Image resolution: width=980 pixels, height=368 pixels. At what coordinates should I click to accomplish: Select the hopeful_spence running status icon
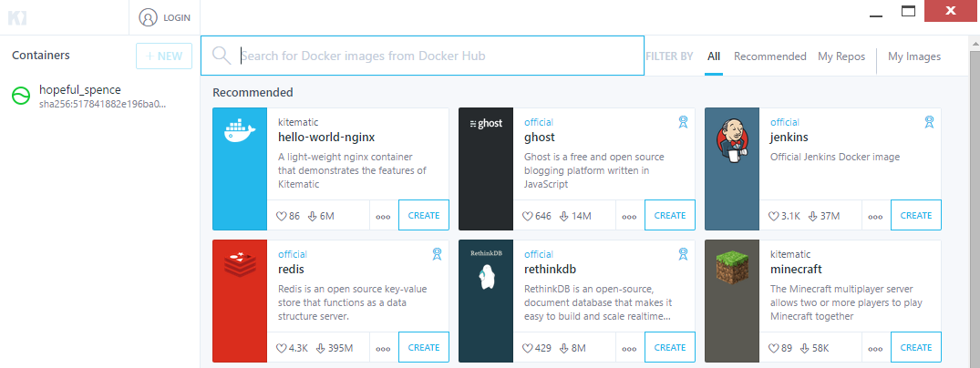click(21, 96)
